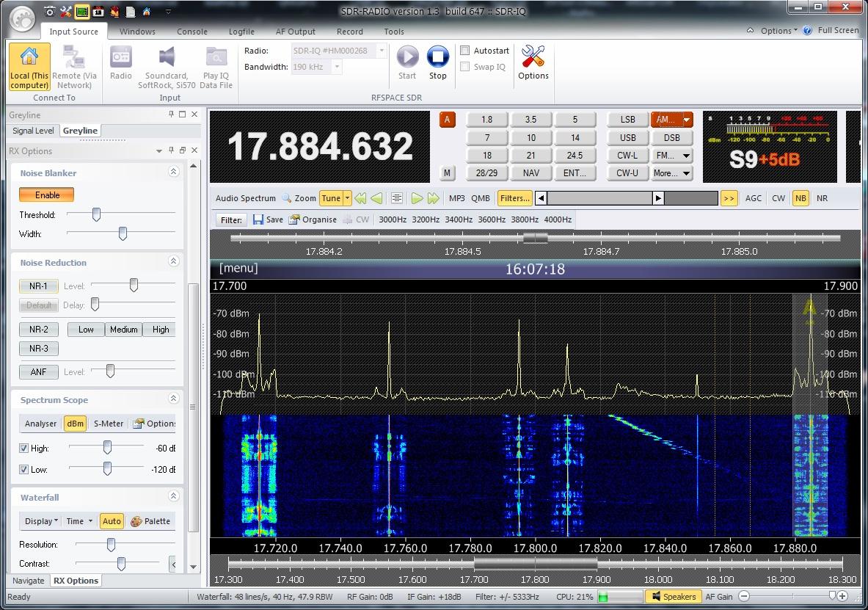Select the USB mode button

628,137
